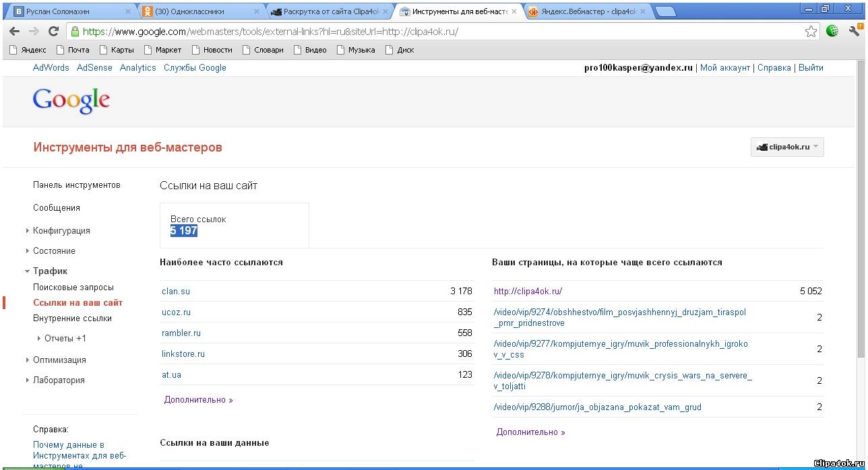Open the linkstore.ru linking domain
868x470 pixels.
click(x=183, y=354)
